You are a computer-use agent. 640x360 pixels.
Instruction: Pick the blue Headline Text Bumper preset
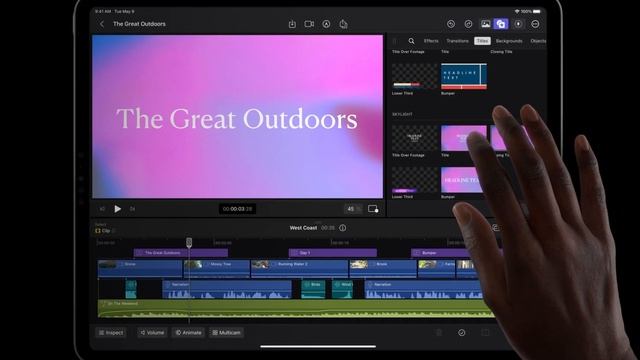464,76
